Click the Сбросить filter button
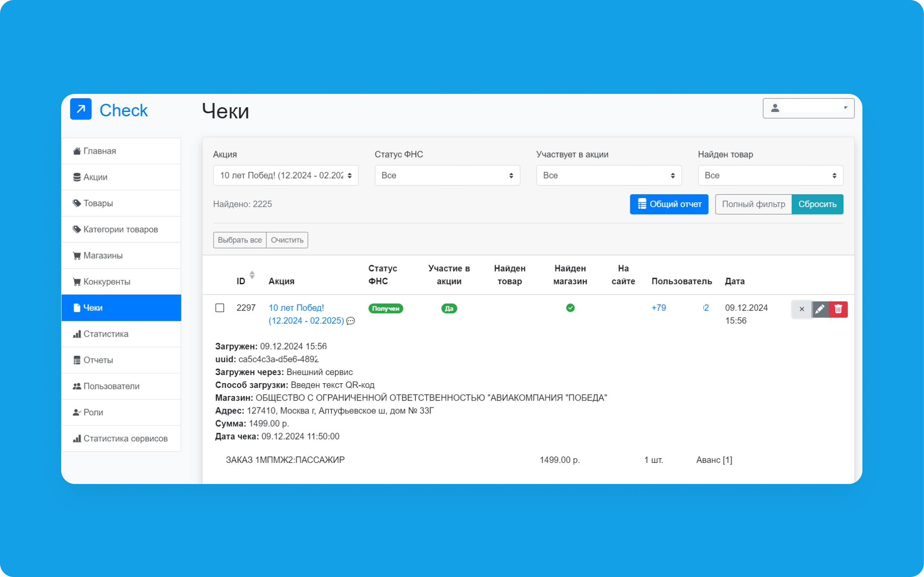 pyautogui.click(x=817, y=204)
